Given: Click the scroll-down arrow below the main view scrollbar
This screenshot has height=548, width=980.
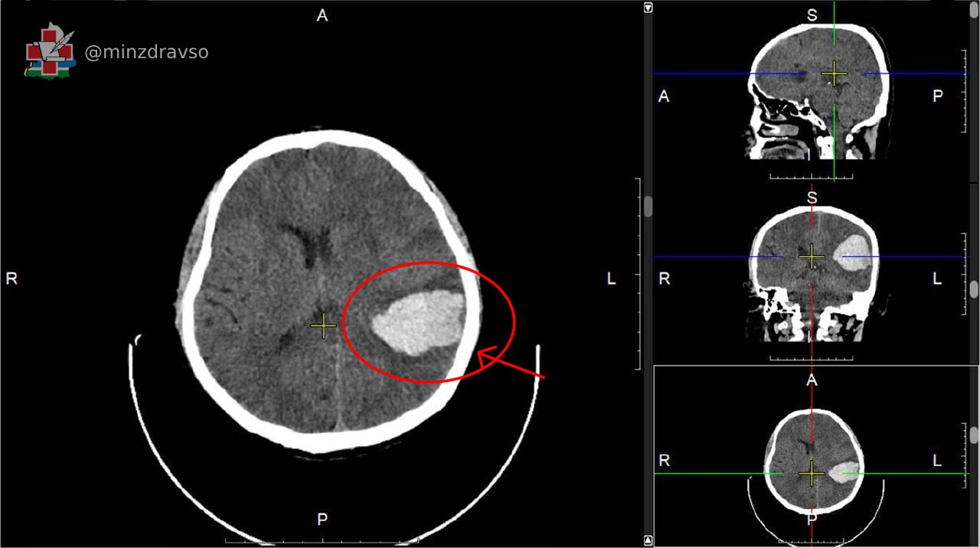Looking at the screenshot, I should pos(648,540).
